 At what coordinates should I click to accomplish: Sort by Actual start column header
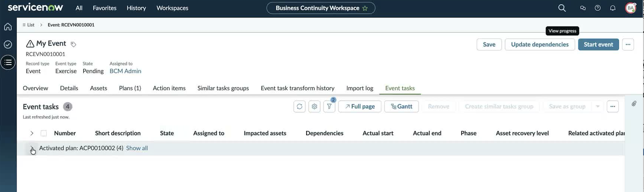378,133
